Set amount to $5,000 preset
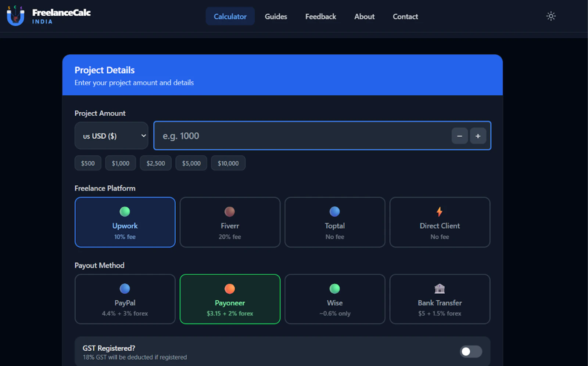The width and height of the screenshot is (588, 366). pyautogui.click(x=191, y=163)
